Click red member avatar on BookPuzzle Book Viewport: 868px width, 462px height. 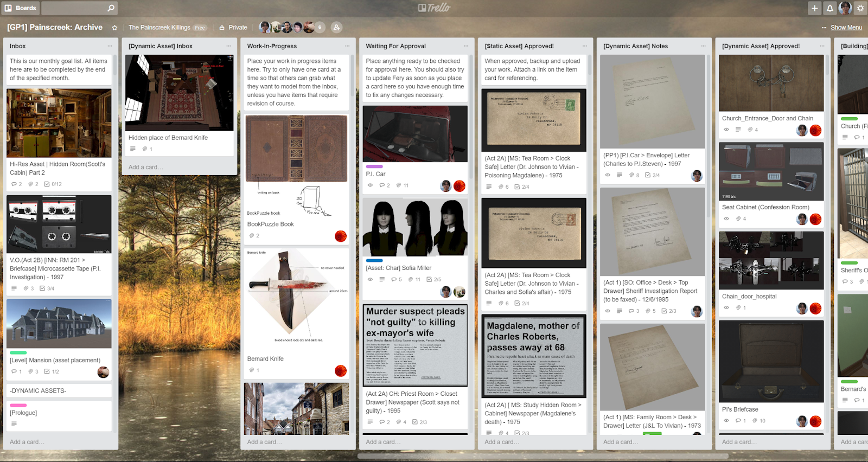(341, 236)
